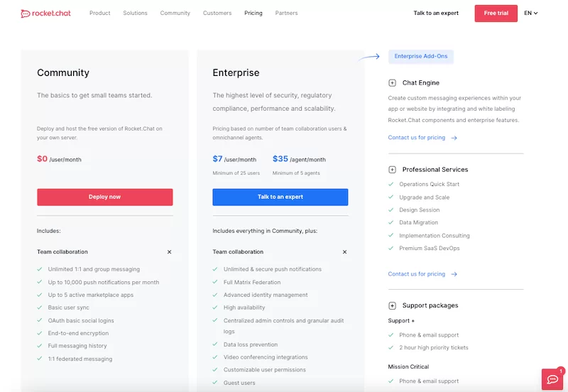The height and width of the screenshot is (392, 568).
Task: Click 'Minimum of 25 users' text
Action: (x=236, y=173)
